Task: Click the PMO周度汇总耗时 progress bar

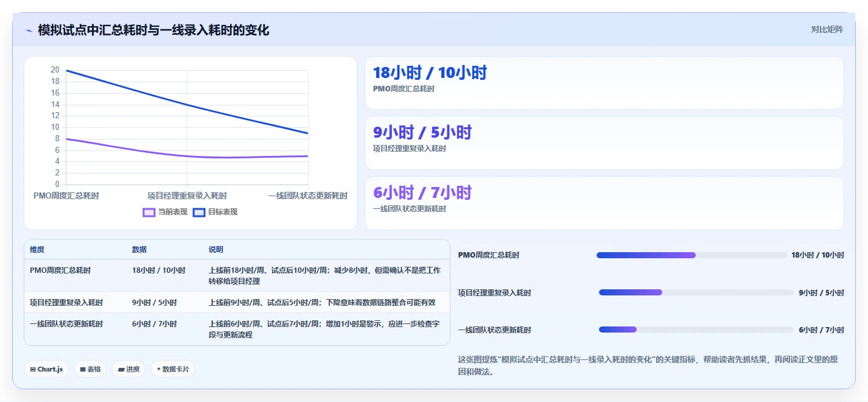Action: click(x=691, y=255)
